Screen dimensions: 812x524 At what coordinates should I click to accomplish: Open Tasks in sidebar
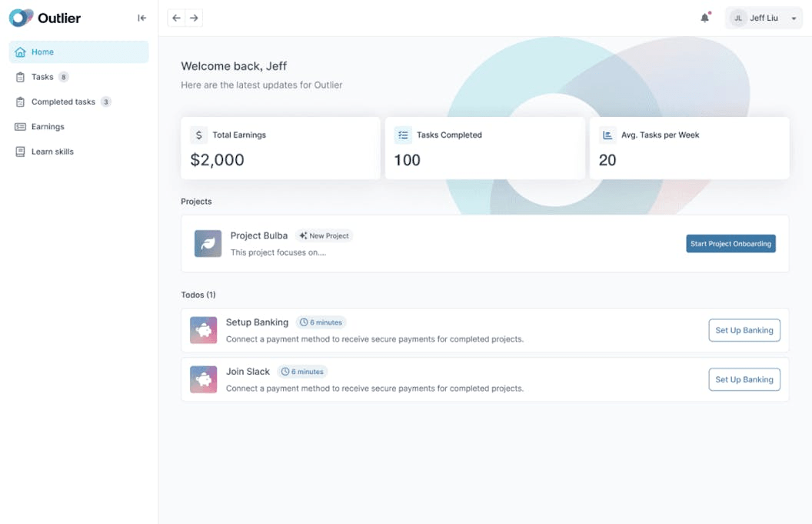[78, 77]
